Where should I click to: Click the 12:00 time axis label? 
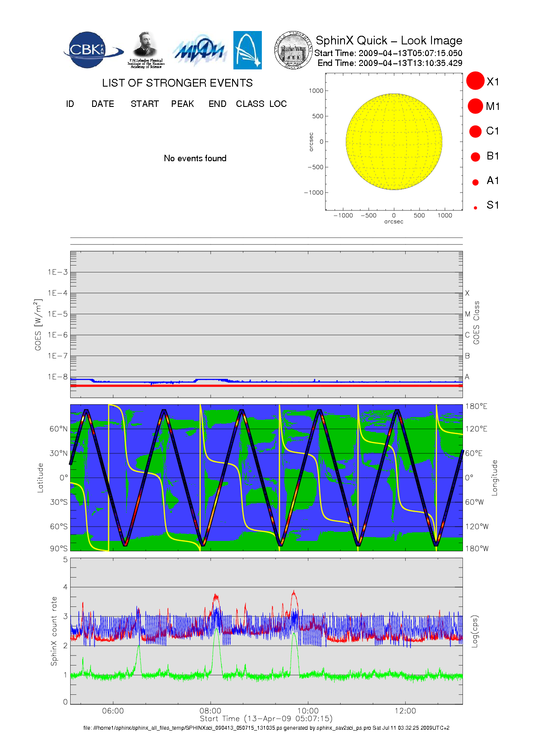click(x=405, y=711)
